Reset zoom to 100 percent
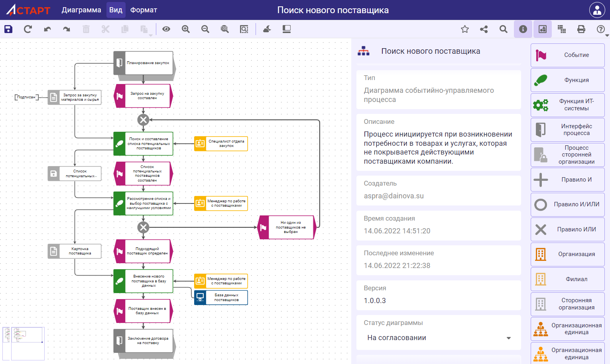This screenshot has height=364, width=610. 224,29
